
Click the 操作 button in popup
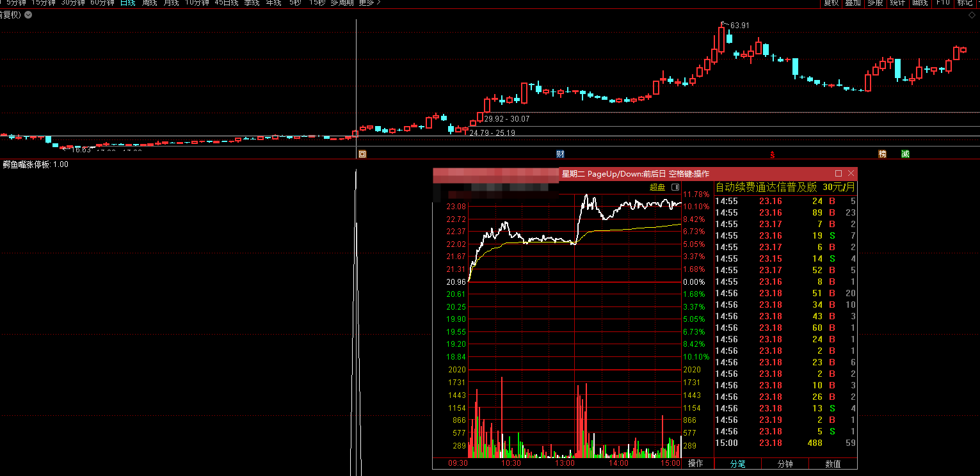696,464
